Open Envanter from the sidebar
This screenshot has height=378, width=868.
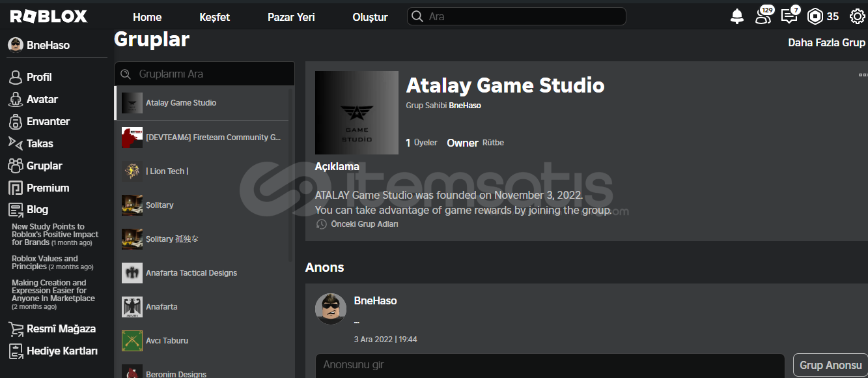[x=48, y=121]
